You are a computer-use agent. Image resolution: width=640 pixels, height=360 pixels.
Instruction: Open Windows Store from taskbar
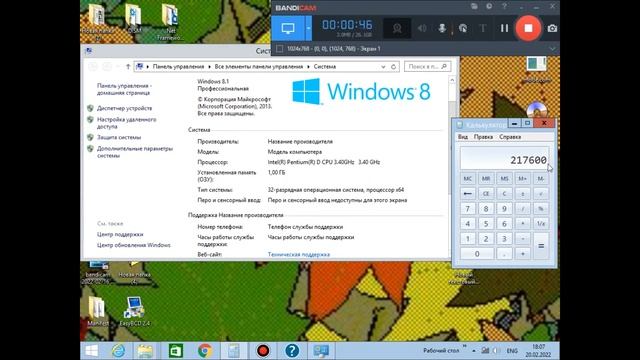(x=176, y=351)
